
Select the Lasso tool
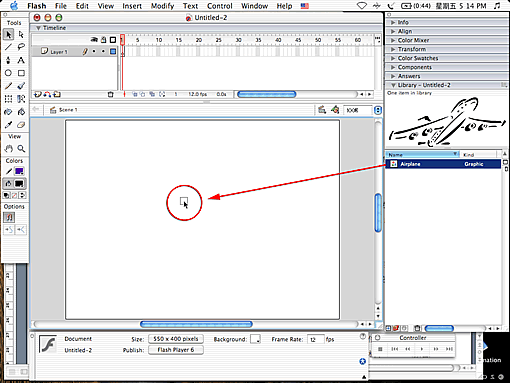tap(21, 47)
